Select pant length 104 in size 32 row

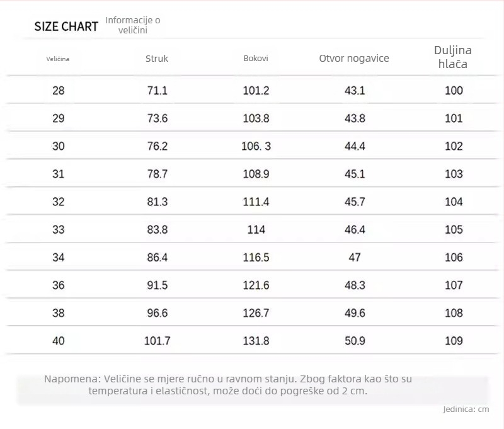[454, 202]
